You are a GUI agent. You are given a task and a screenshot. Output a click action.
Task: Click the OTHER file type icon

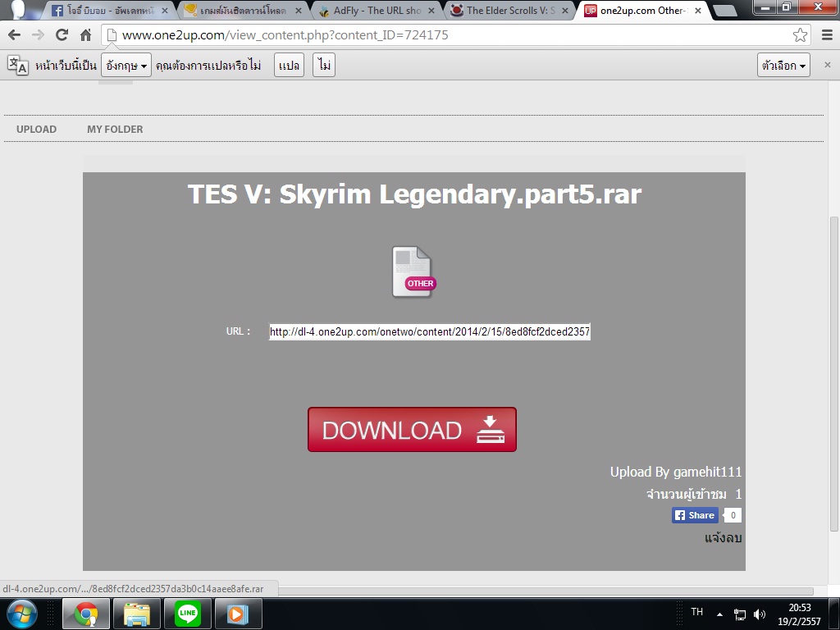413,272
